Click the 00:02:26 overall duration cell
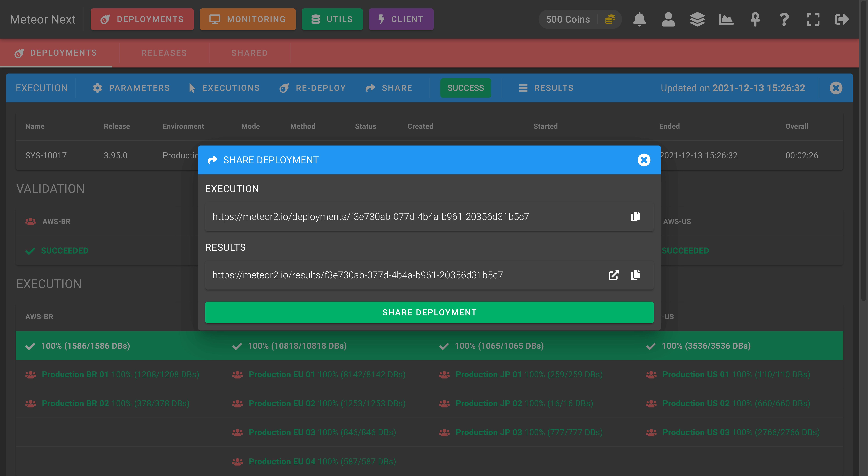The width and height of the screenshot is (868, 476). click(x=802, y=155)
